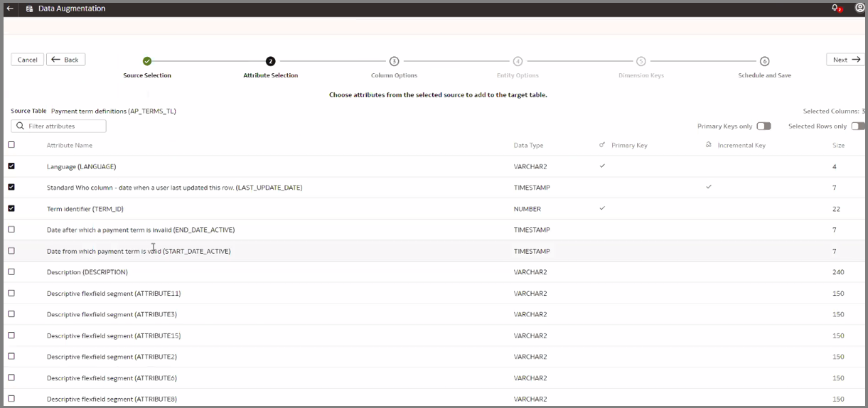Click primary key checkmark for TERM_ID row

click(602, 208)
